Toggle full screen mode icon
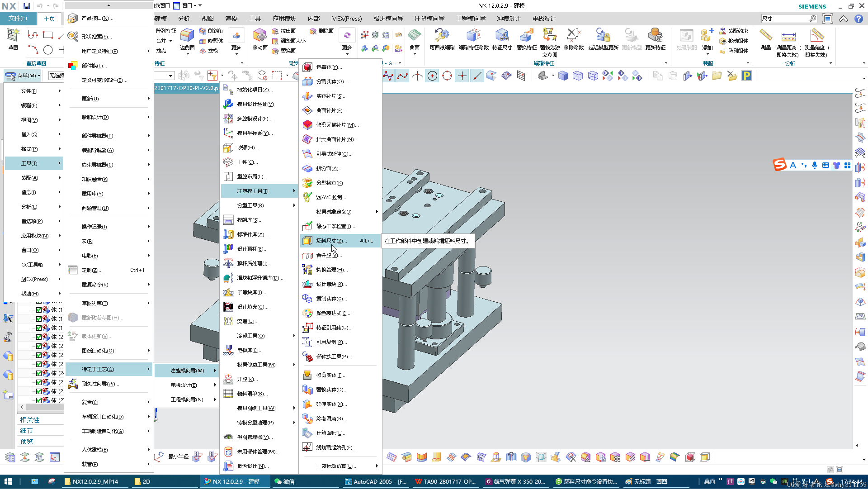 click(828, 19)
